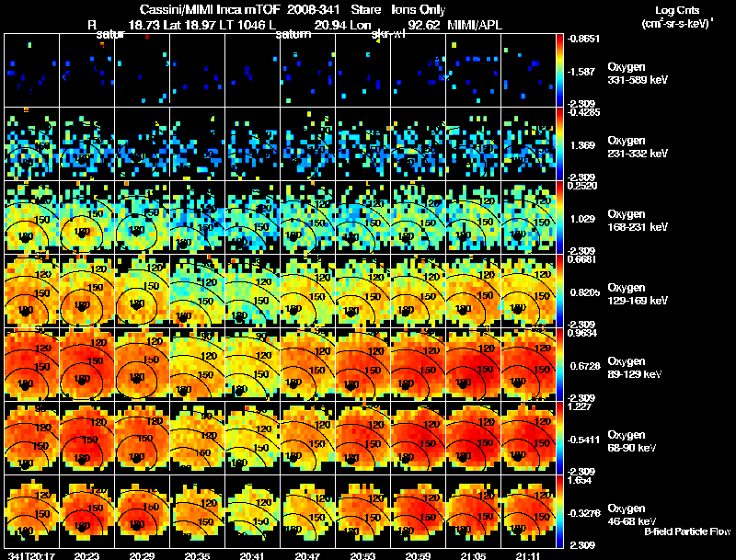Click the 21:11 time axis label
736x560 pixels.
tap(528, 555)
